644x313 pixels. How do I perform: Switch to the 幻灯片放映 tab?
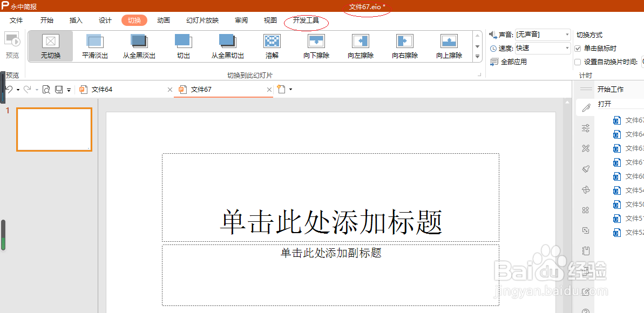[x=202, y=21]
